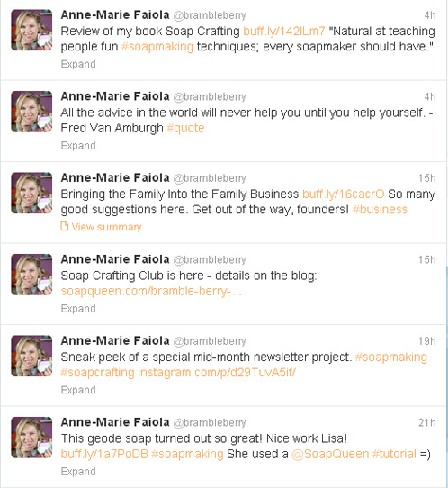Expand the geode soap tweet
This screenshot has height=488, width=448.
78,472
